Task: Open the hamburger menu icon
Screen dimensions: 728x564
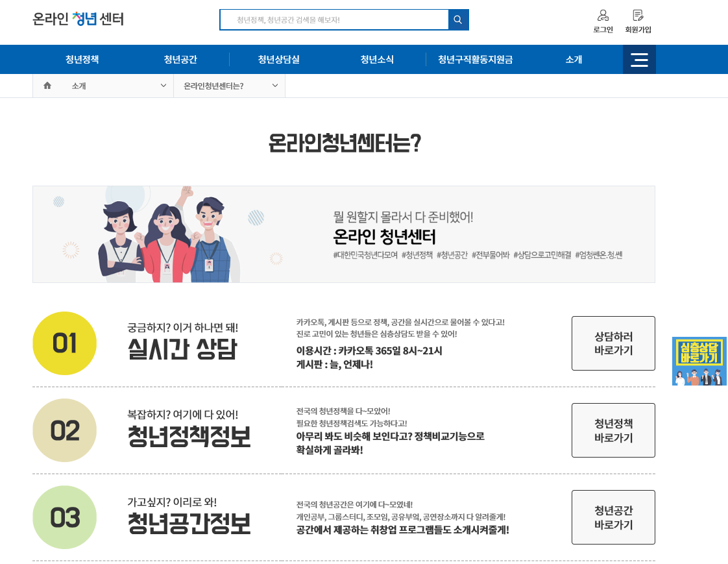Action: 639,59
